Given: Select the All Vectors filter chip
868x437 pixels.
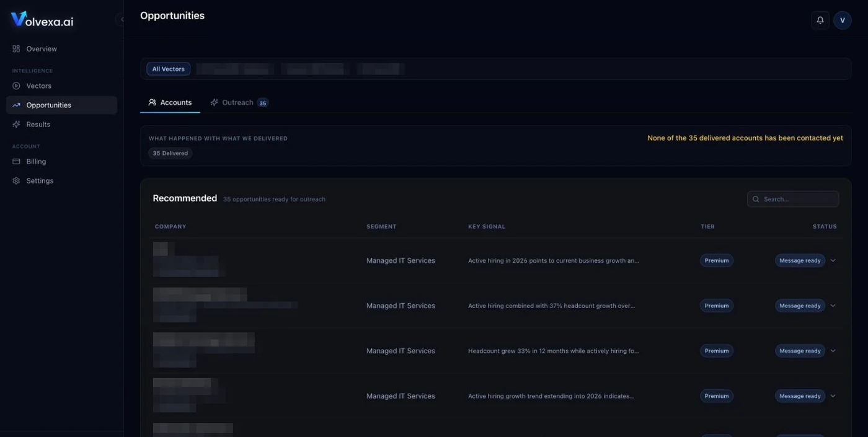Looking at the screenshot, I should click(x=168, y=69).
